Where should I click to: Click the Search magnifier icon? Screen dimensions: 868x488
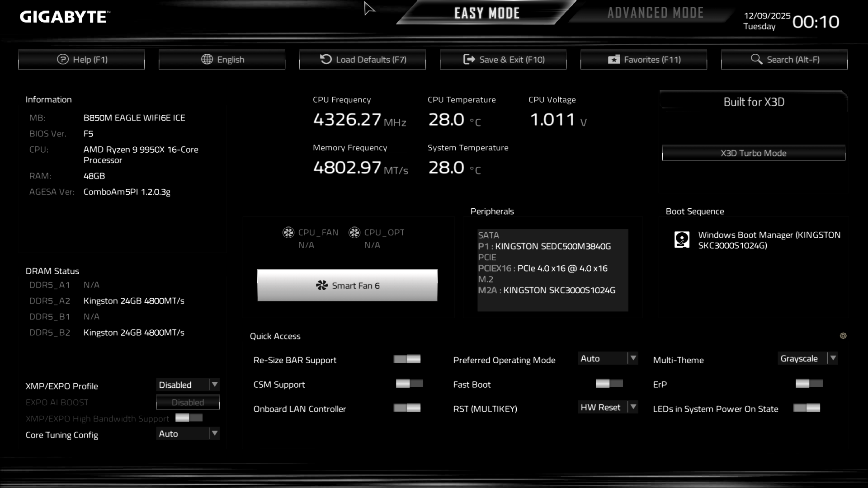[756, 59]
